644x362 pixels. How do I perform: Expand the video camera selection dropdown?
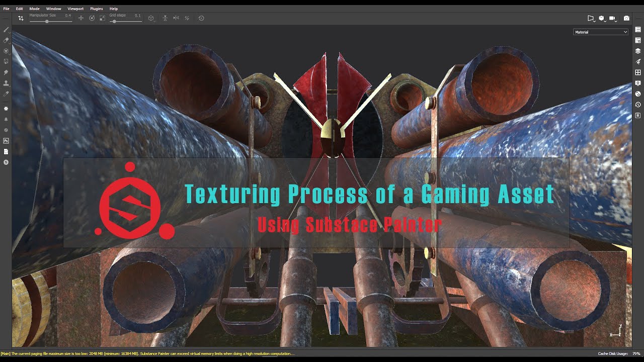(613, 18)
